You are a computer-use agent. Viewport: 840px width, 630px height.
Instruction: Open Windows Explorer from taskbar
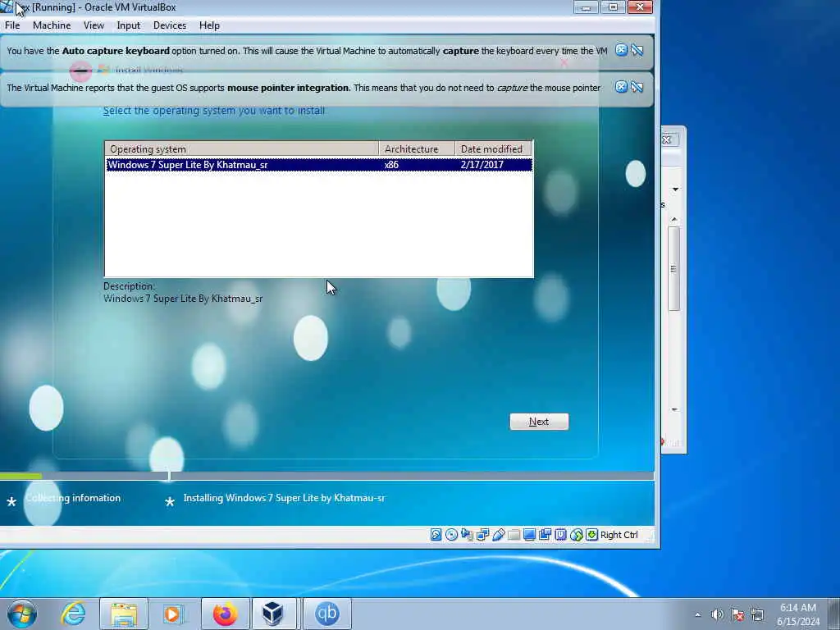[124, 614]
